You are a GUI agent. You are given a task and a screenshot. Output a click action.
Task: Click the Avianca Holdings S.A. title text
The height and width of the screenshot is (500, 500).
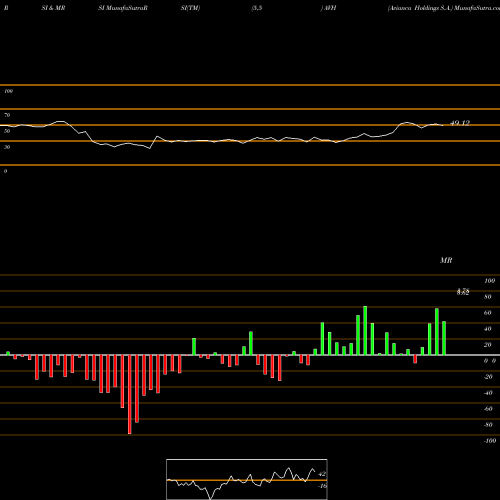click(x=420, y=8)
